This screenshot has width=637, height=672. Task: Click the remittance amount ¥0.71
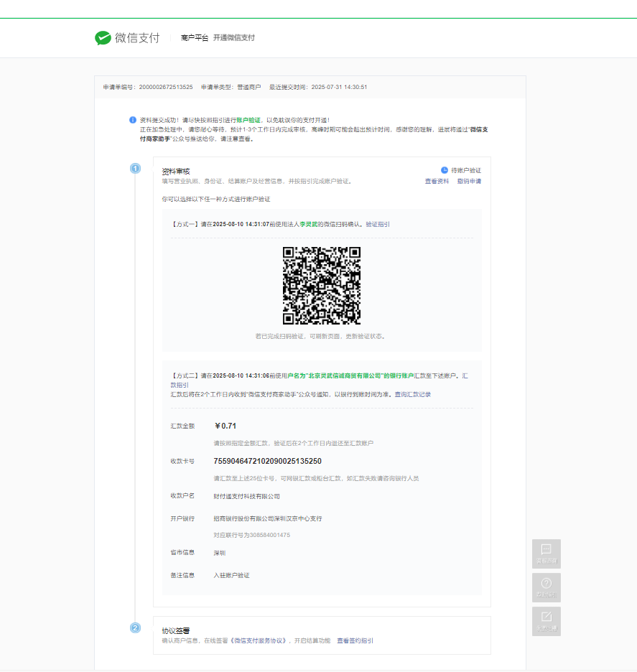(225, 426)
